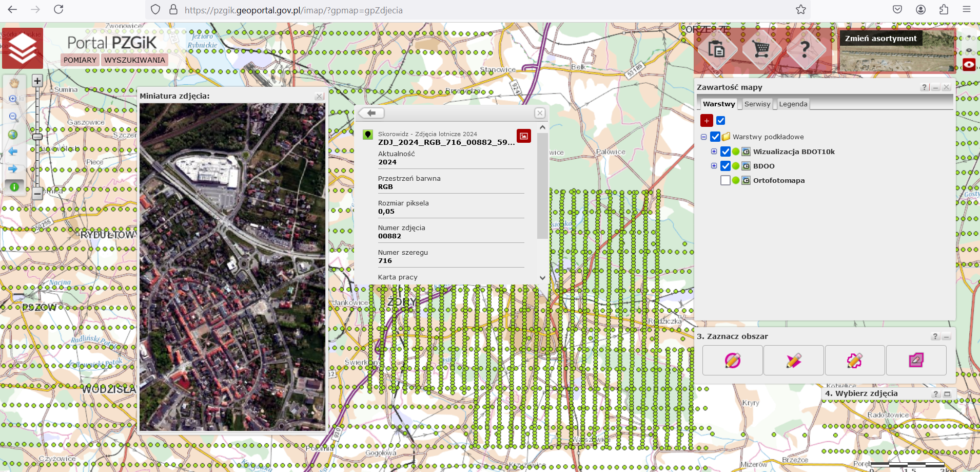Image resolution: width=980 pixels, height=472 pixels.
Task: Collapse the Warstwy podkładowe group
Action: coord(704,137)
